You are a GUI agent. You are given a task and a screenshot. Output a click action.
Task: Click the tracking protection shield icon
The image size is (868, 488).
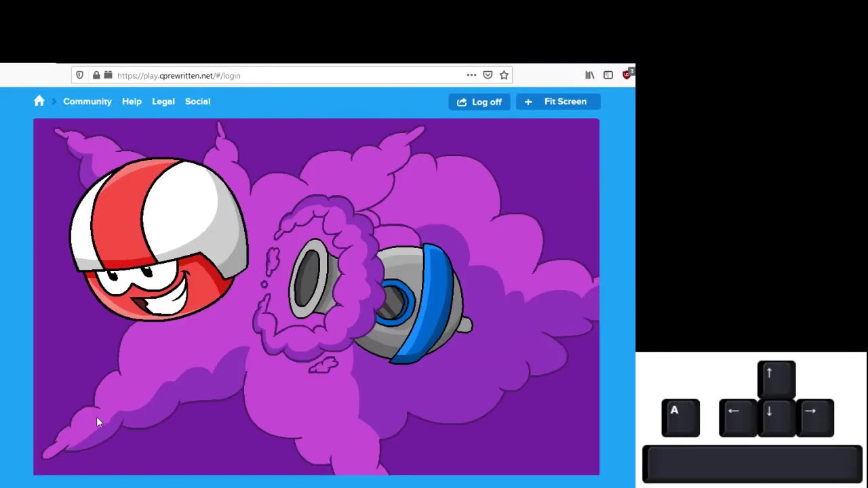79,75
